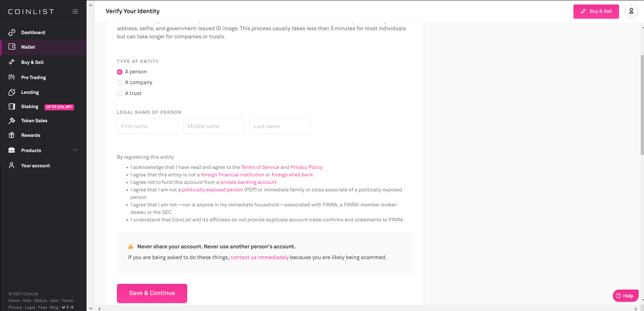Open the user profile icon at top right
This screenshot has width=644, height=311.
(631, 11)
